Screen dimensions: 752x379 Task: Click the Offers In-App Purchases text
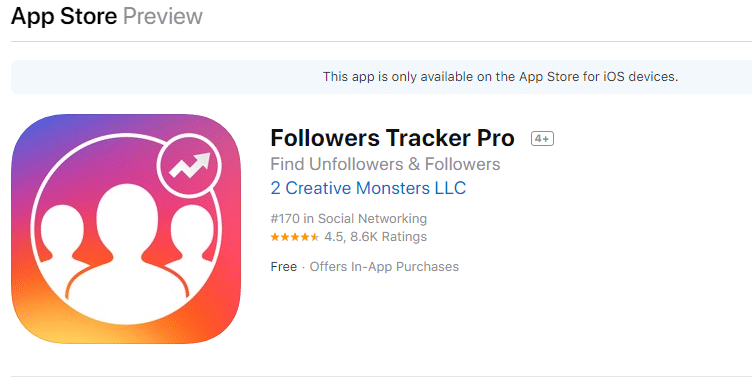point(384,267)
